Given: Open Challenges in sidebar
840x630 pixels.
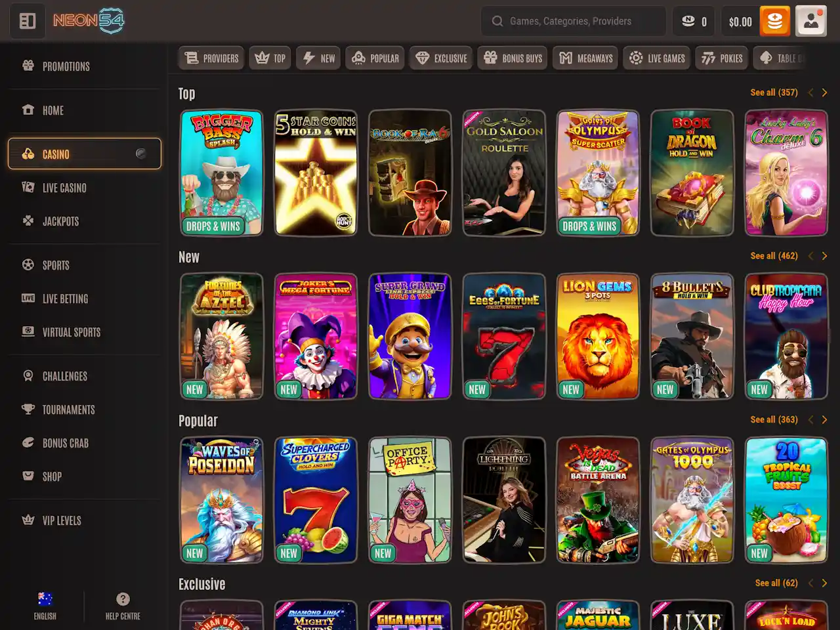Looking at the screenshot, I should pyautogui.click(x=84, y=376).
